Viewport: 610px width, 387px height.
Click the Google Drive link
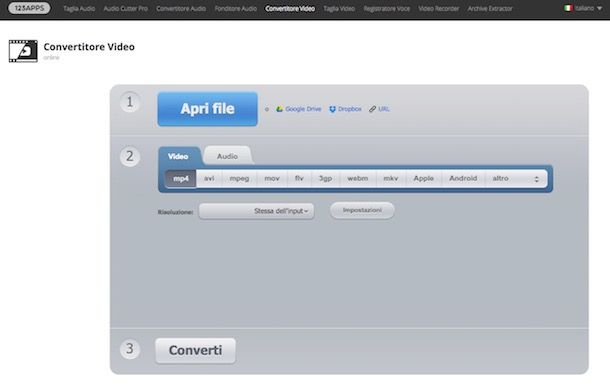pyautogui.click(x=303, y=109)
